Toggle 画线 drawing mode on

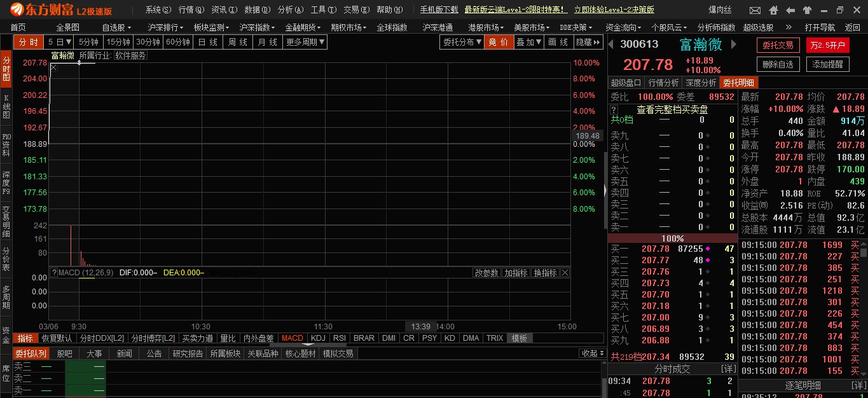coord(558,42)
